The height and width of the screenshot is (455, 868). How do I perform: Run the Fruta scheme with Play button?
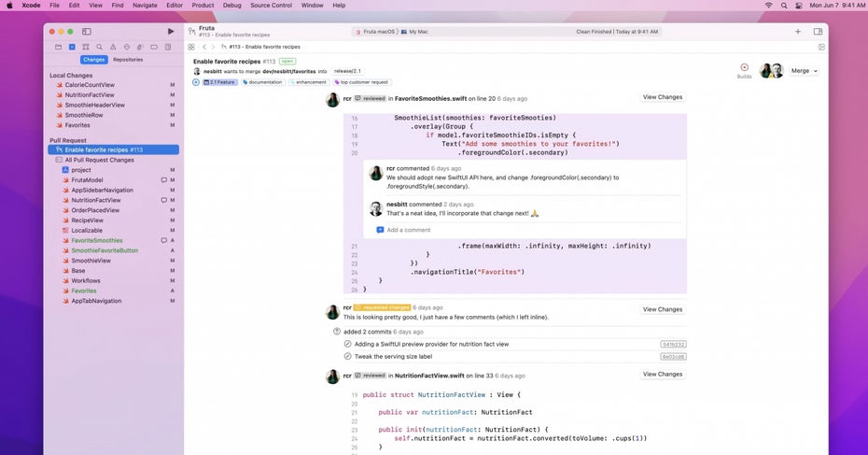(171, 32)
